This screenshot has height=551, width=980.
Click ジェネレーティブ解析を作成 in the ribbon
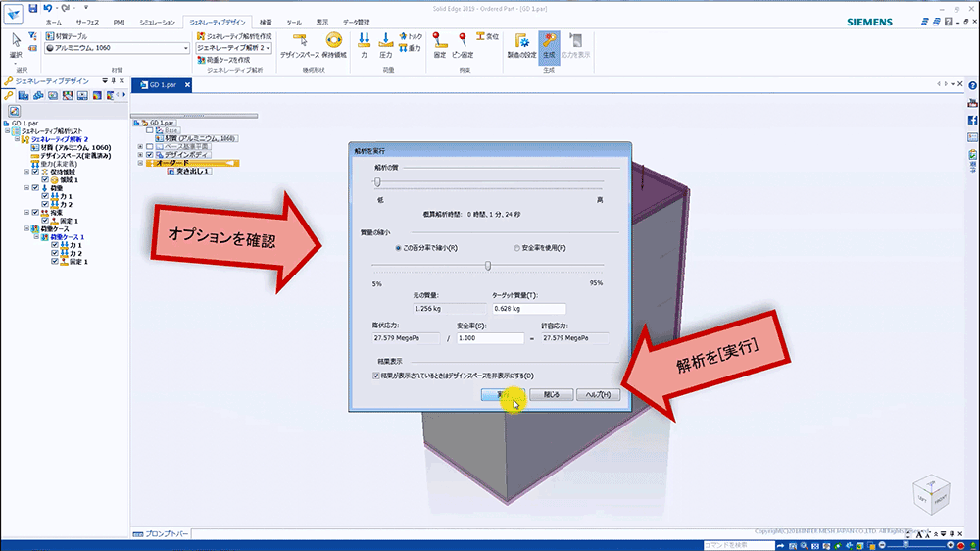coord(234,36)
